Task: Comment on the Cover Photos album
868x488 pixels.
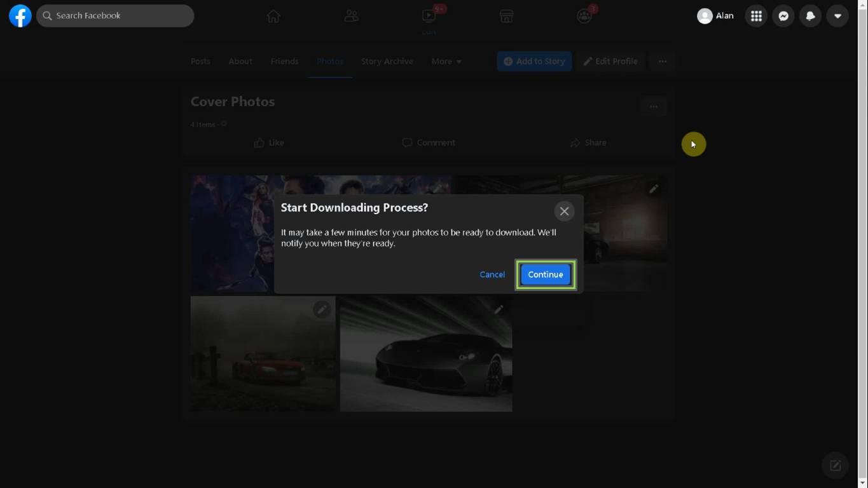Action: 429,143
